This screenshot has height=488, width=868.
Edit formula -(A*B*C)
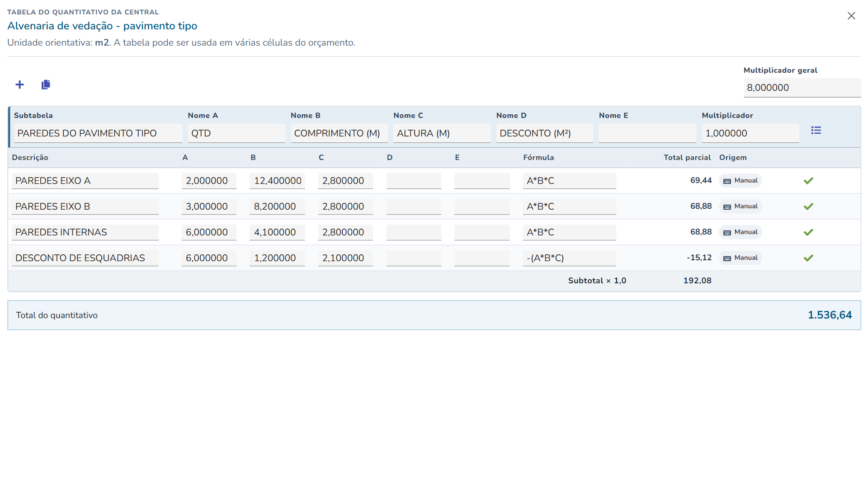pos(570,258)
